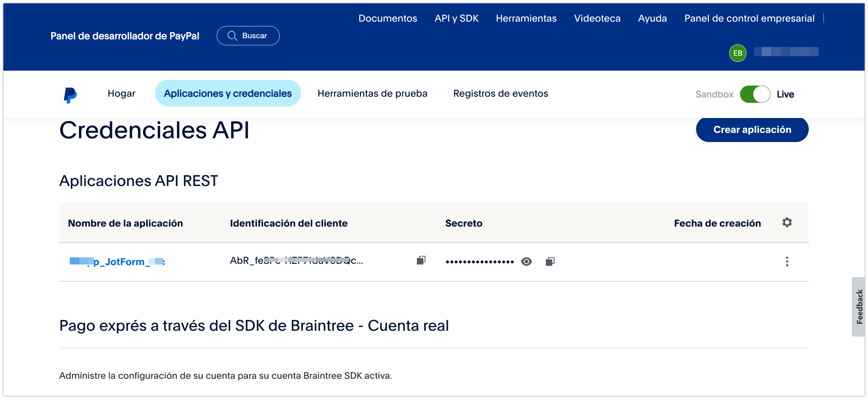This screenshot has width=868, height=416.
Task: Switch to Herramientas de prueba tab
Action: click(x=372, y=93)
